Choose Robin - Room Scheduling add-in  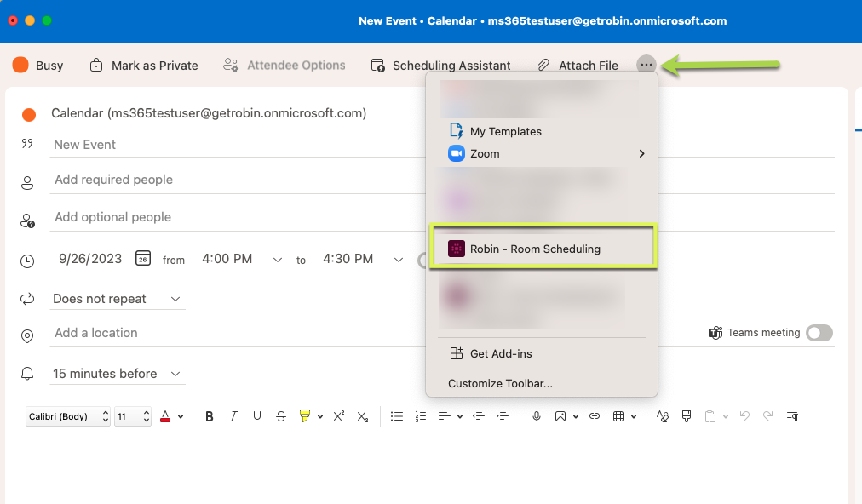[x=542, y=249]
